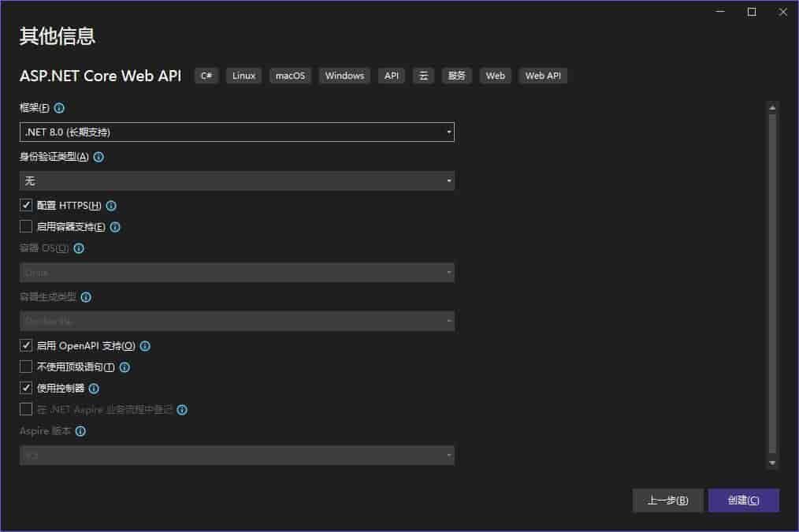Maximize the dialog window
799x532 pixels.
[752, 12]
